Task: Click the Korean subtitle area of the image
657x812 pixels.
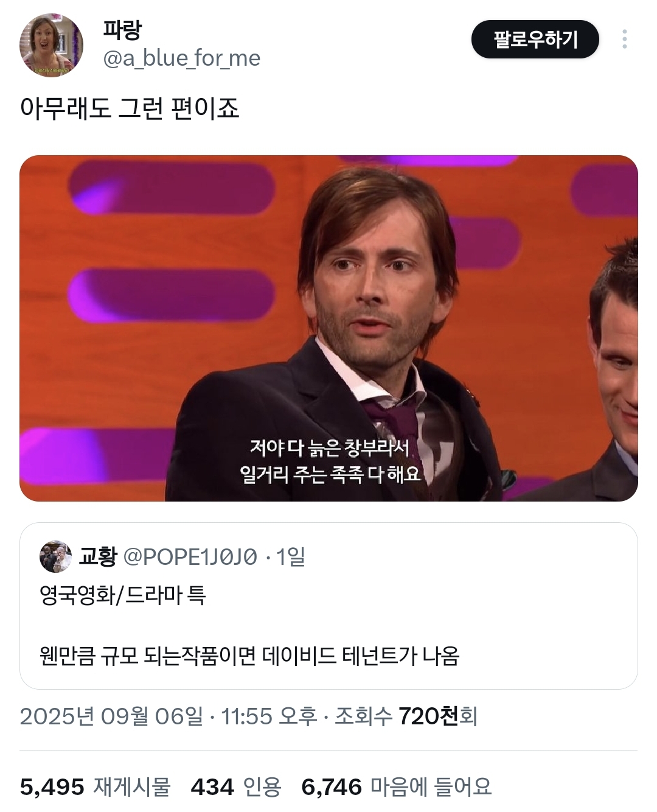Action: tap(344, 458)
